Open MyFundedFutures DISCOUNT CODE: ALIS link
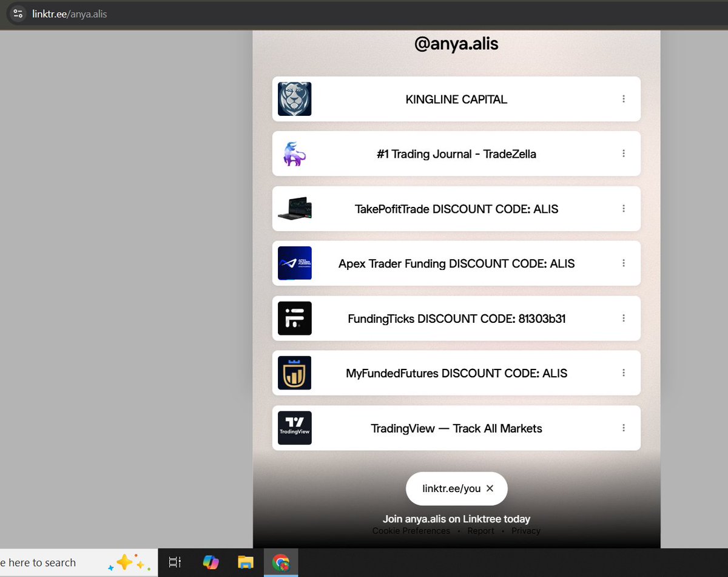Image resolution: width=728 pixels, height=577 pixels. [456, 373]
